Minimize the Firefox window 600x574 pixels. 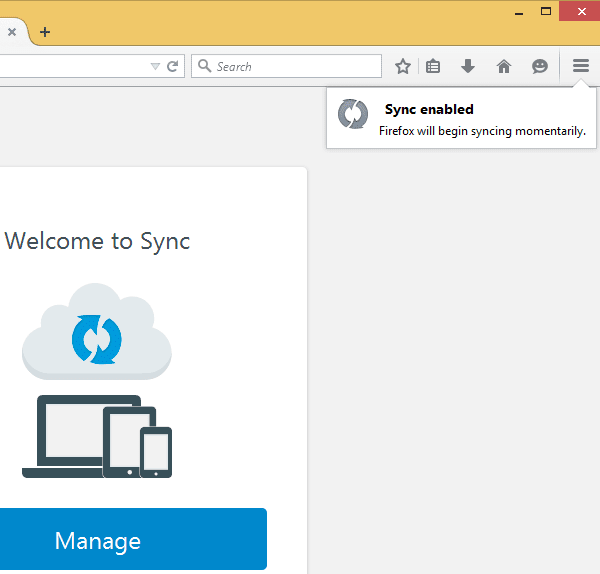(518, 11)
